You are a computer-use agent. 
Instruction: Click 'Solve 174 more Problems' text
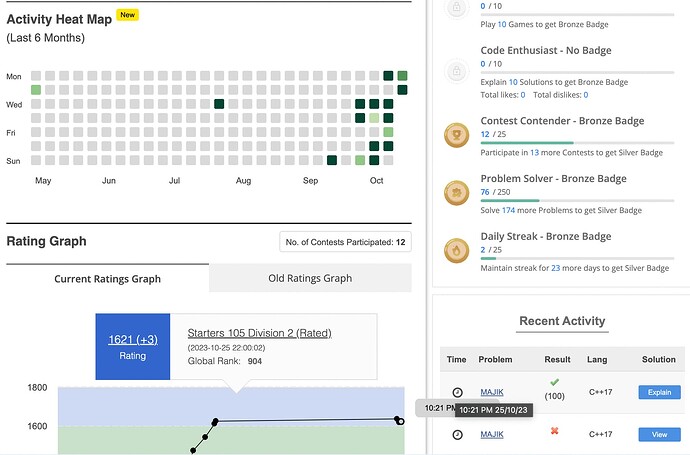click(561, 210)
